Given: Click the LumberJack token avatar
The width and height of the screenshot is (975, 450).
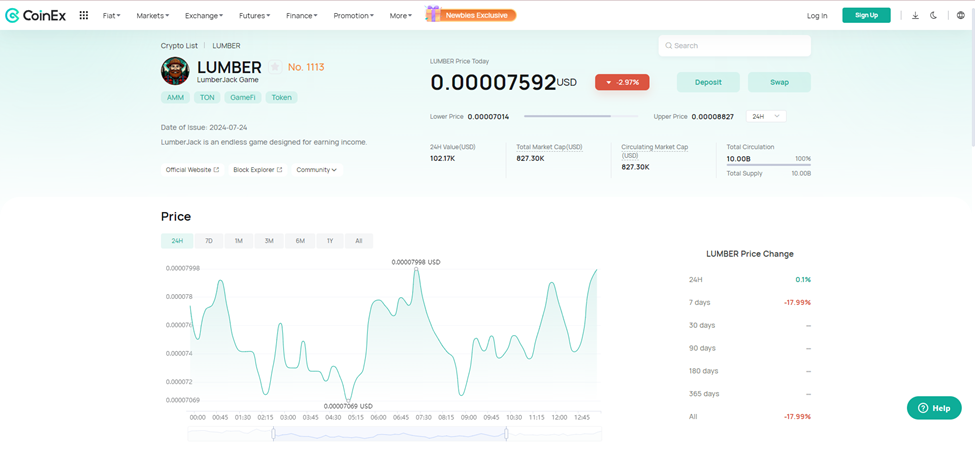Looking at the screenshot, I should (175, 71).
